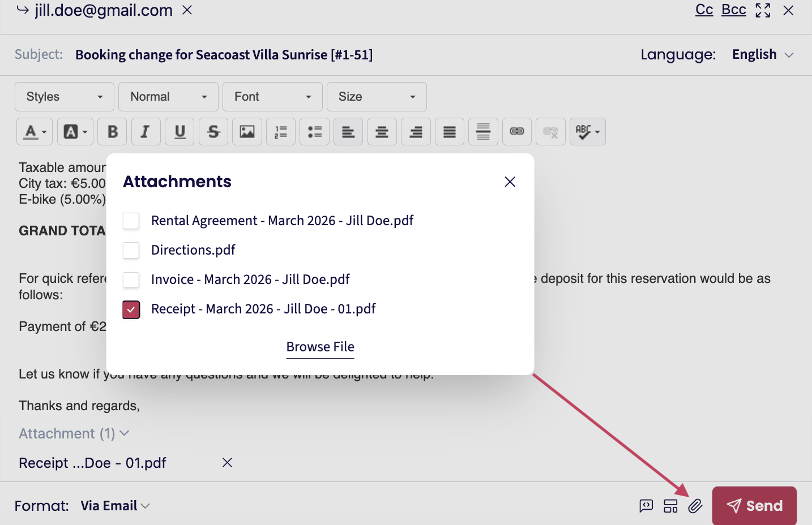Image resolution: width=812 pixels, height=525 pixels.
Task: Click the paperclip attachment icon
Action: pyautogui.click(x=695, y=506)
